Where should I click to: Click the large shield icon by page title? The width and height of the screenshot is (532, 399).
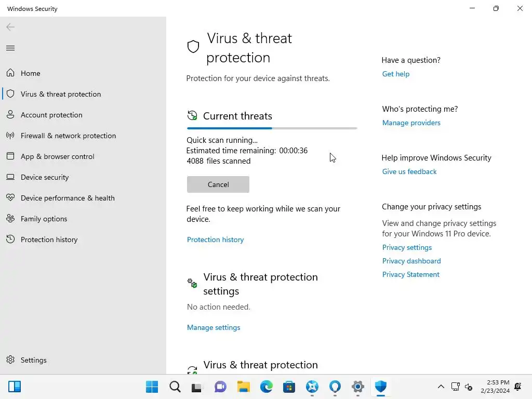(x=193, y=46)
